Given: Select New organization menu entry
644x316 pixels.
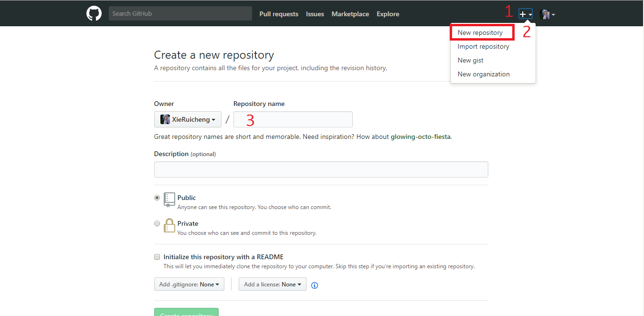Looking at the screenshot, I should point(484,74).
